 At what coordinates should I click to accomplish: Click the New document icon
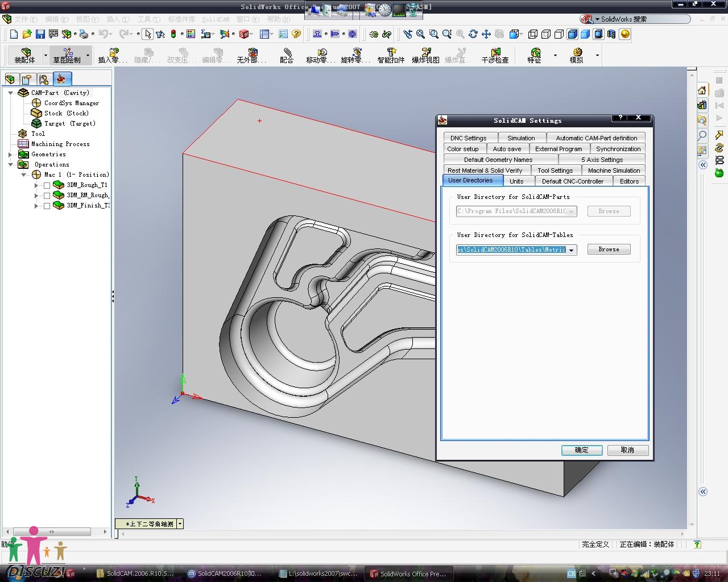[14, 34]
